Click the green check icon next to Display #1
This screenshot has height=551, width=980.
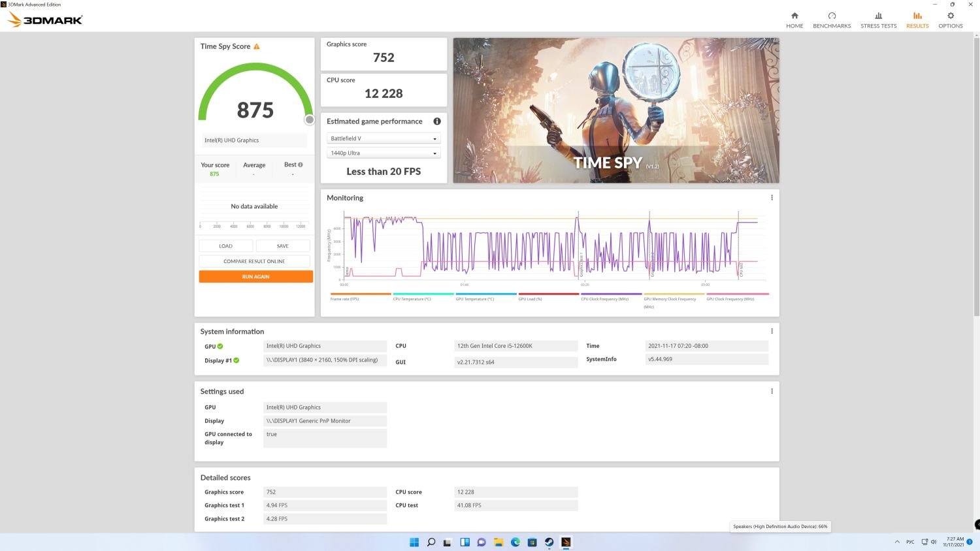[x=237, y=360]
